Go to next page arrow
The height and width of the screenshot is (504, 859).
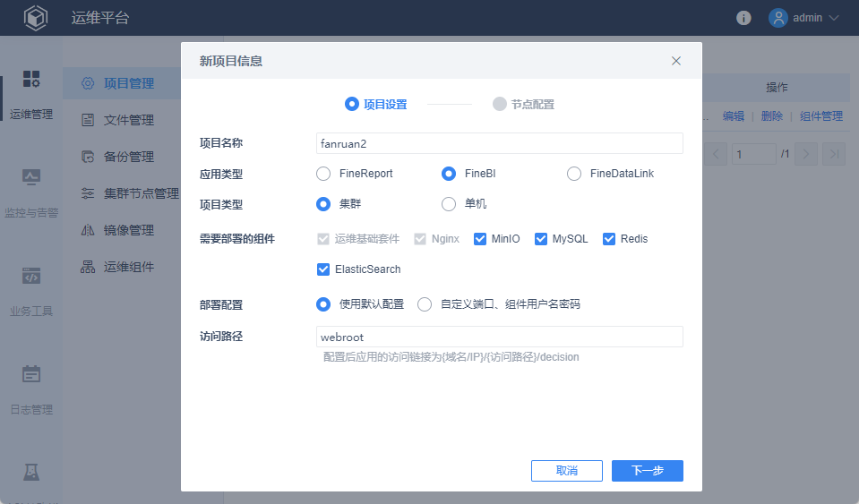(x=806, y=154)
